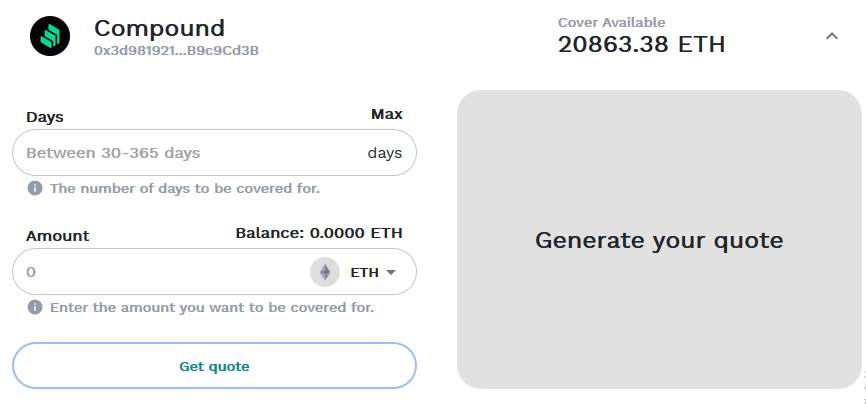Set days to Max
The height and width of the screenshot is (404, 866).
point(386,114)
